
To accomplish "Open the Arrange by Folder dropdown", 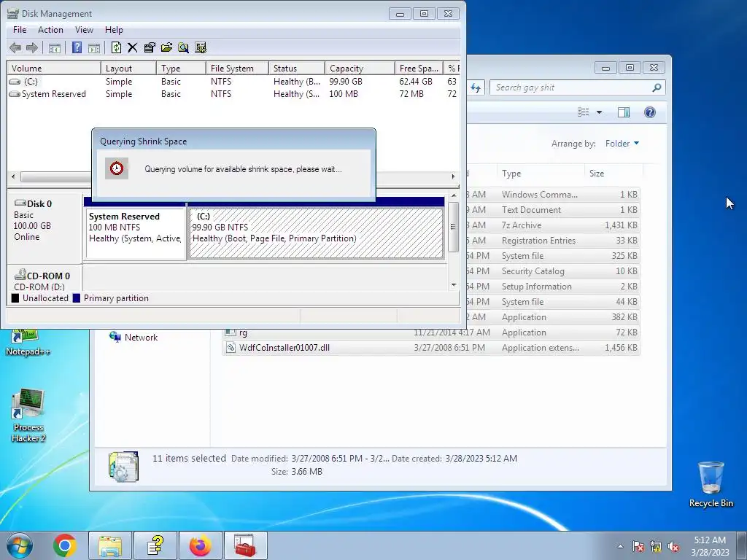I will tap(622, 144).
